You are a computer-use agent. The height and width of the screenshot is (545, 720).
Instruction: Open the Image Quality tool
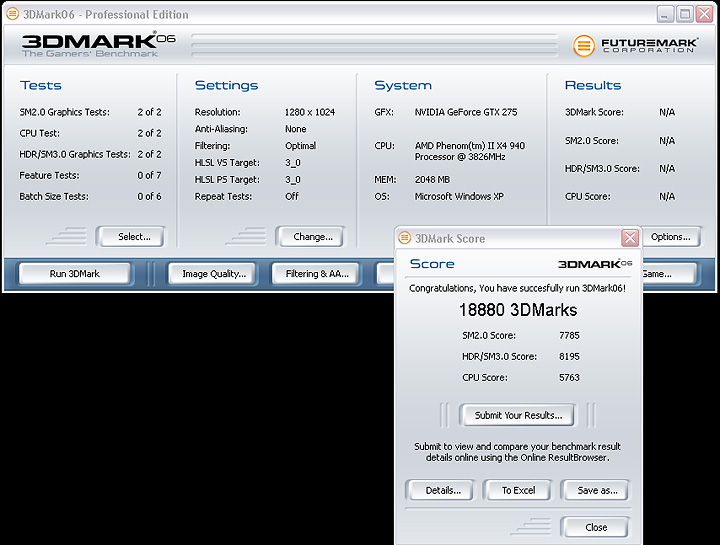(x=214, y=274)
